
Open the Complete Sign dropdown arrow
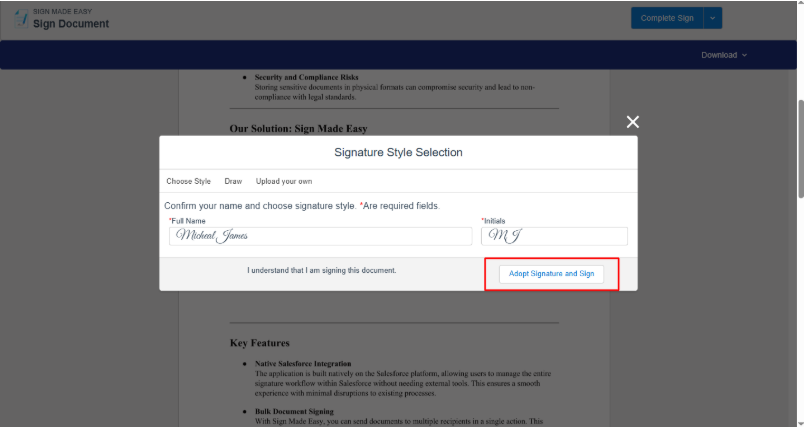[x=712, y=18]
